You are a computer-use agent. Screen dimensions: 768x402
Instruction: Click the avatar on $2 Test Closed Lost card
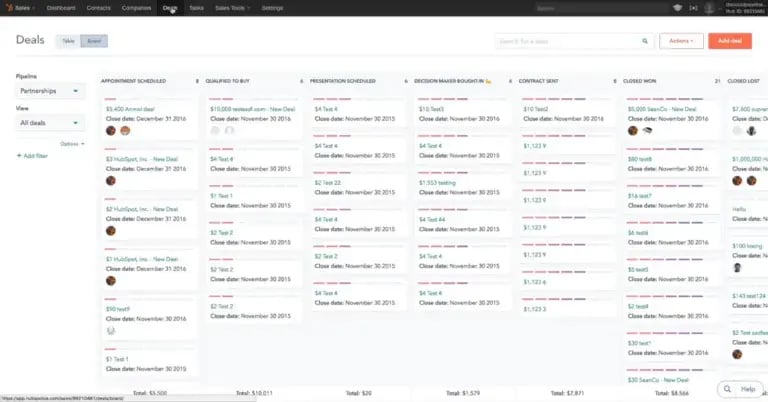[737, 354]
